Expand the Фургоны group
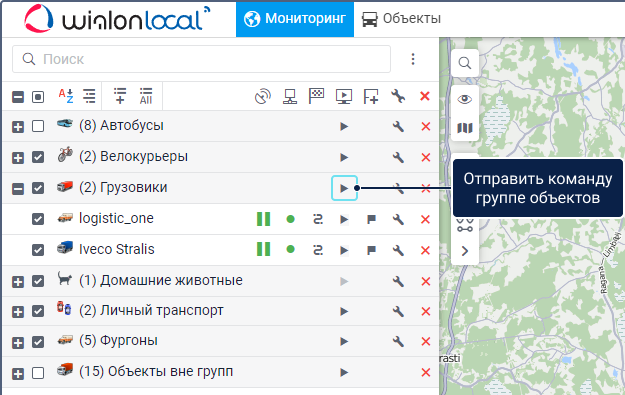625x395 pixels. (x=18, y=342)
